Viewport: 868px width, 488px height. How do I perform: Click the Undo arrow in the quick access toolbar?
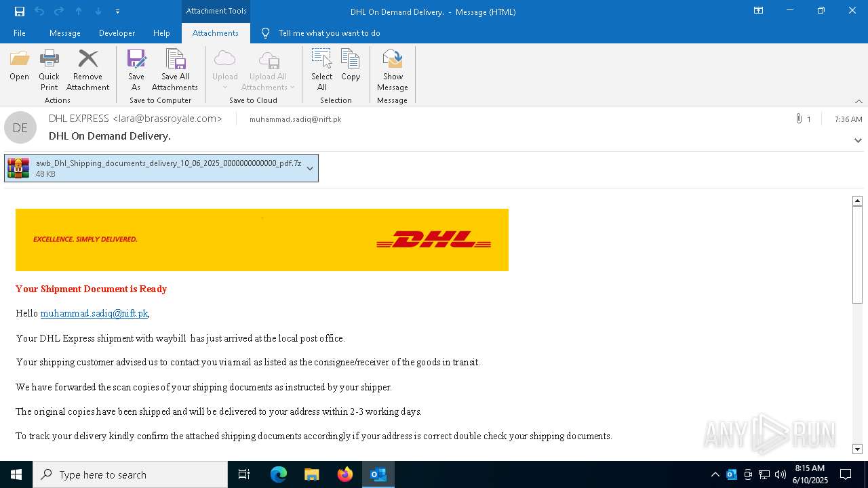(x=39, y=12)
